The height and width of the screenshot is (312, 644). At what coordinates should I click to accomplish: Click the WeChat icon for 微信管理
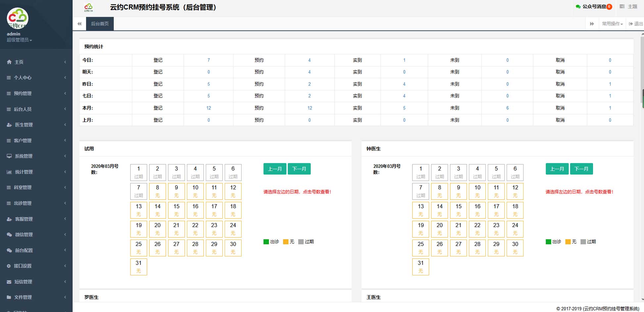click(x=9, y=235)
